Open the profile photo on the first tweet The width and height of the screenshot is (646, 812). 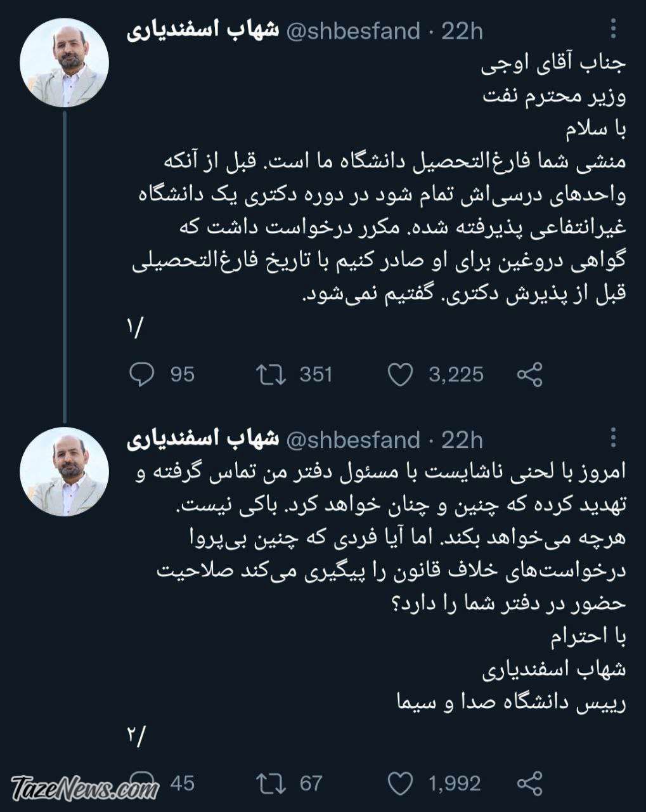64,62
